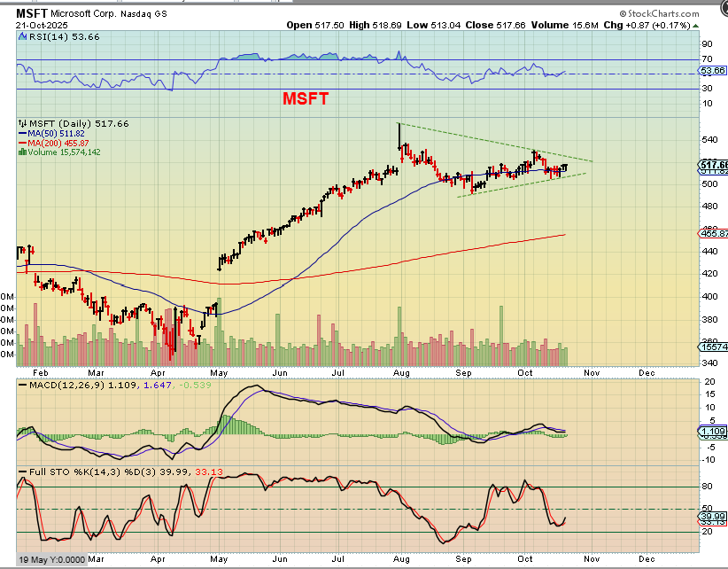
Task: Click the High 518.69 value
Action: point(376,25)
